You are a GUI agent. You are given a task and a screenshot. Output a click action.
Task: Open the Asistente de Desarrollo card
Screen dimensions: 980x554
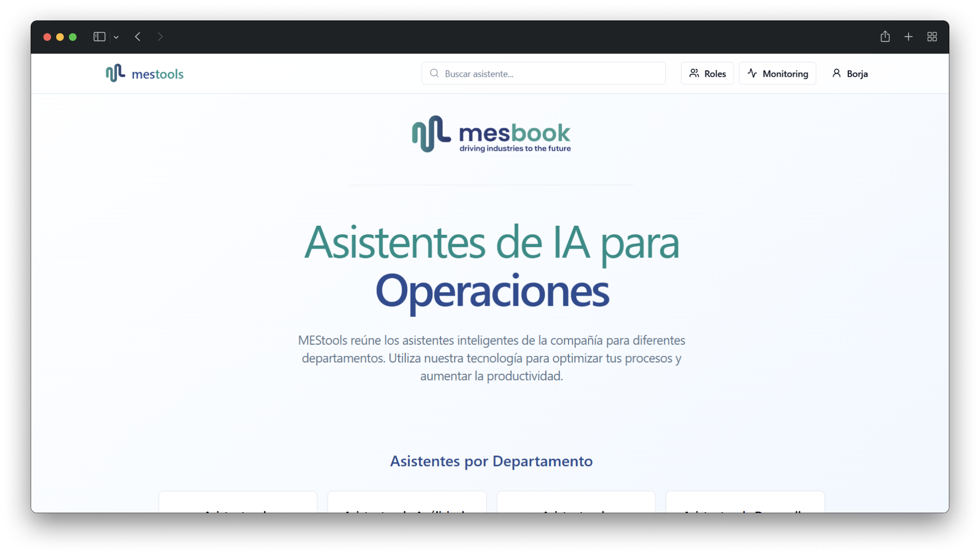745,503
